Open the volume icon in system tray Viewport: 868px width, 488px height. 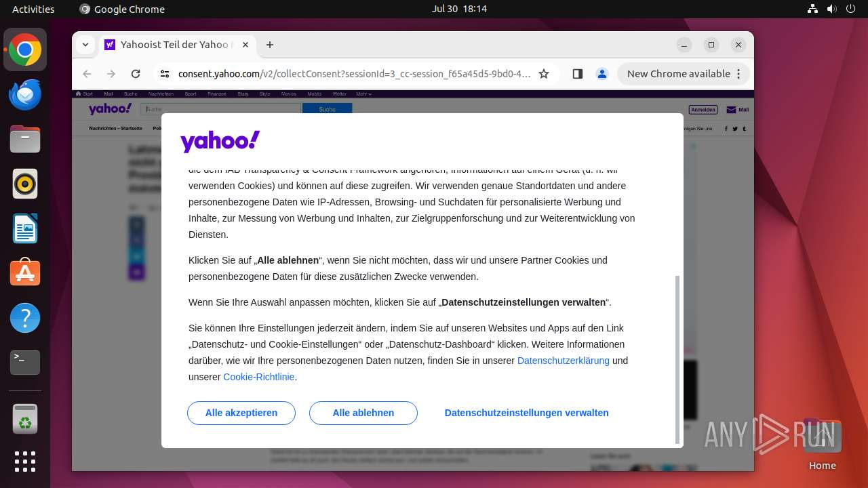click(831, 9)
